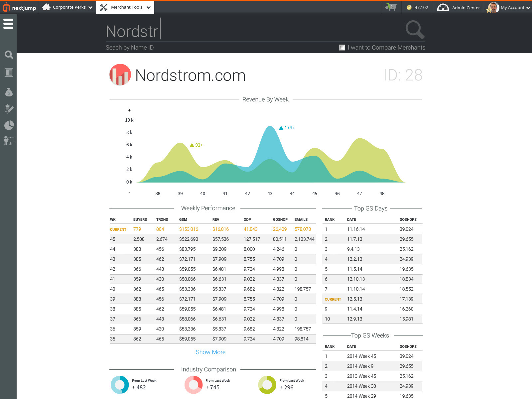The width and height of the screenshot is (532, 399).
Task: Open My Account menu
Action: click(508, 7)
